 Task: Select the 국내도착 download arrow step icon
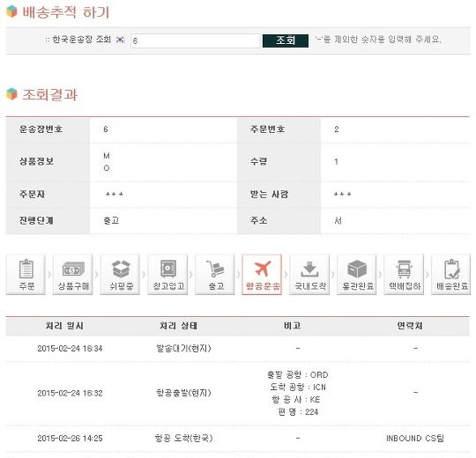pyautogui.click(x=309, y=275)
